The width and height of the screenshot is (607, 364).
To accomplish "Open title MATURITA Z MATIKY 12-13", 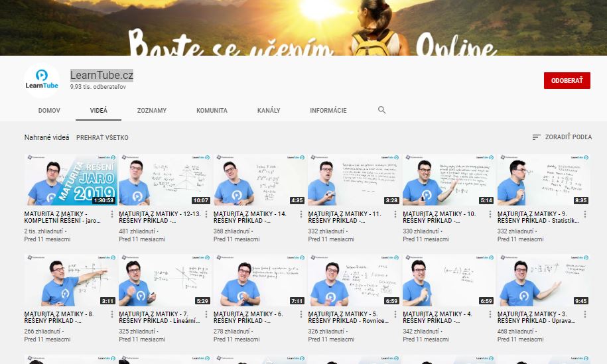I will pyautogui.click(x=160, y=217).
